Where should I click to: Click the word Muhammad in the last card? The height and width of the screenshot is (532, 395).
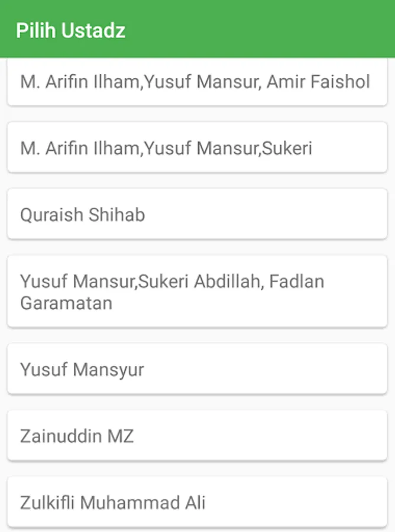(x=130, y=502)
